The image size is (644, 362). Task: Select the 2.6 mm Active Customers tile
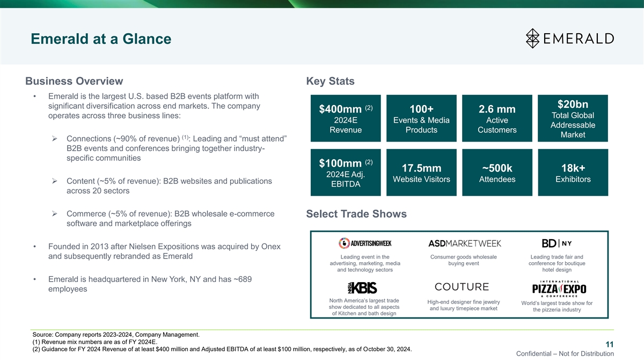pyautogui.click(x=497, y=119)
